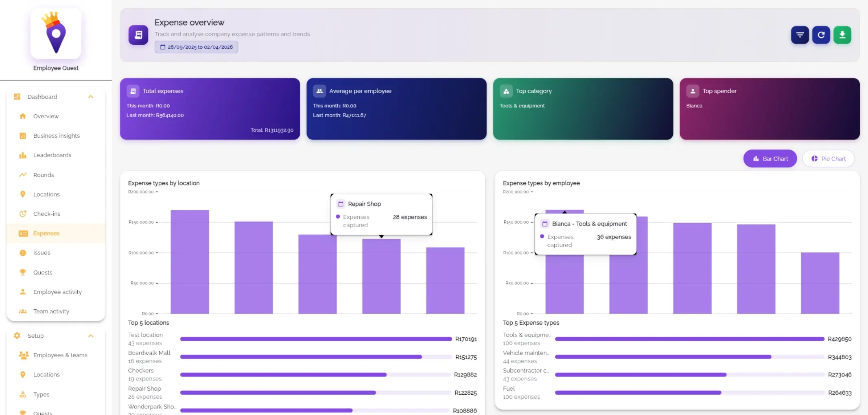Open the filter icon at top right
This screenshot has height=415, width=868.
[799, 35]
